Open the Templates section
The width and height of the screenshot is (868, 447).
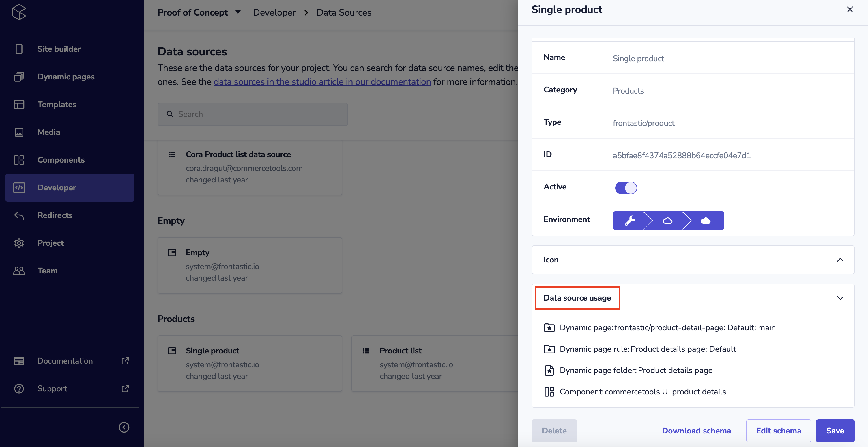57,105
